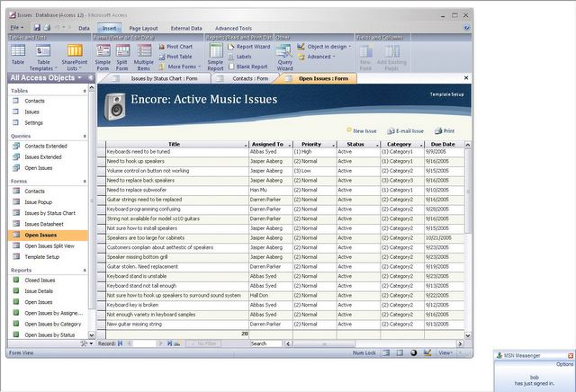
Task: Select row 'Keyboards need to be tuned'
Action: [102, 152]
